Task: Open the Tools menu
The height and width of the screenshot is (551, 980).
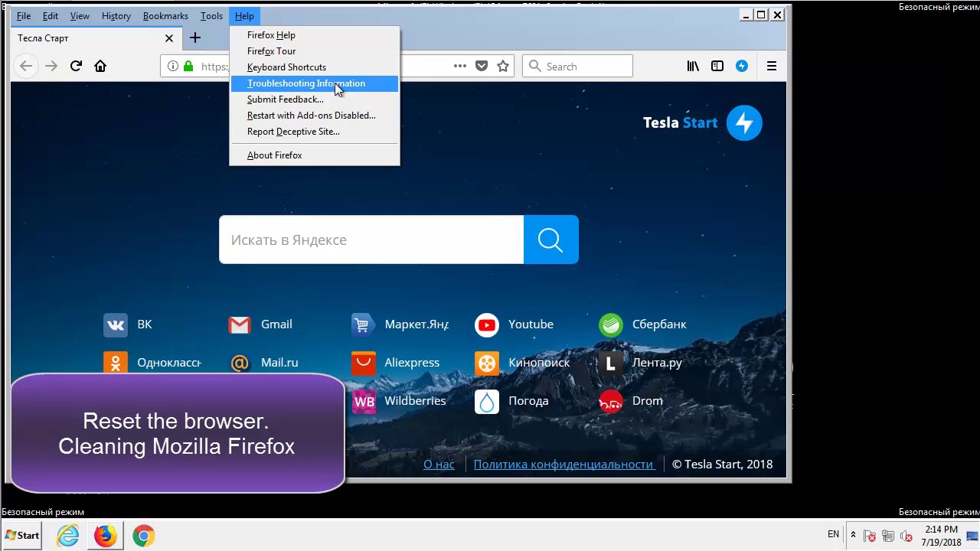Action: tap(211, 15)
